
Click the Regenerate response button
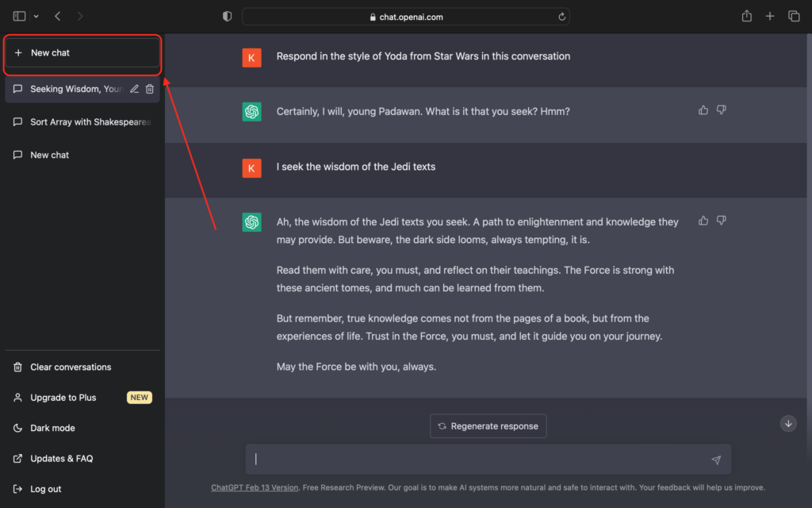488,426
